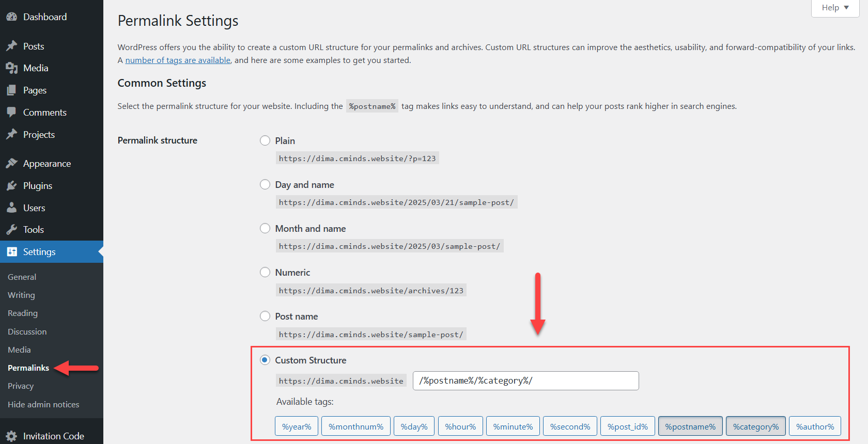Choose the Month and name permalink option

click(265, 228)
